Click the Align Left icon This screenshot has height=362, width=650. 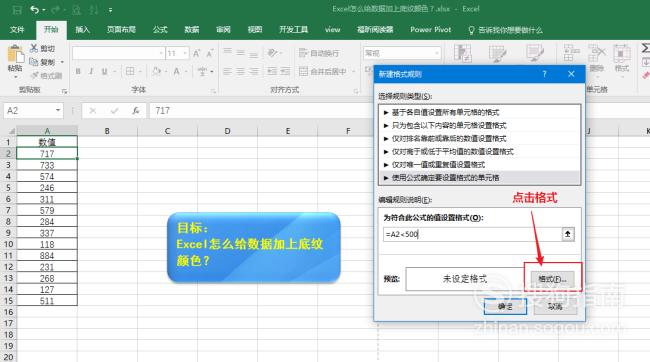(227, 71)
